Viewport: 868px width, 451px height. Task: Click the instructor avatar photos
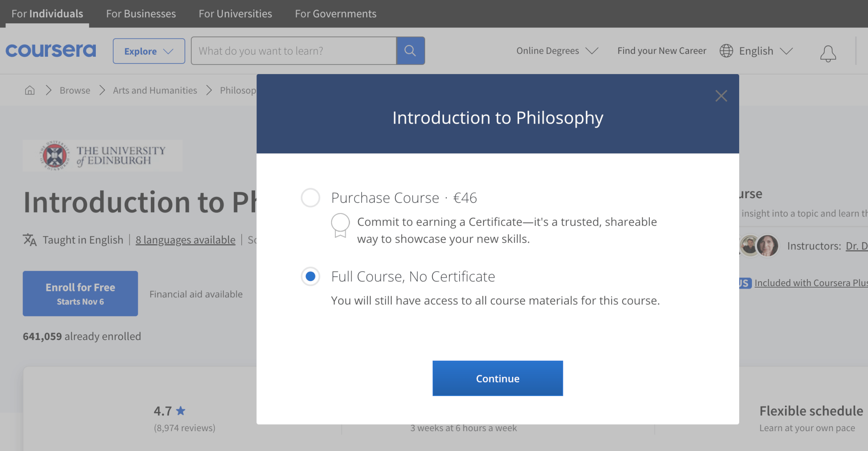(759, 246)
